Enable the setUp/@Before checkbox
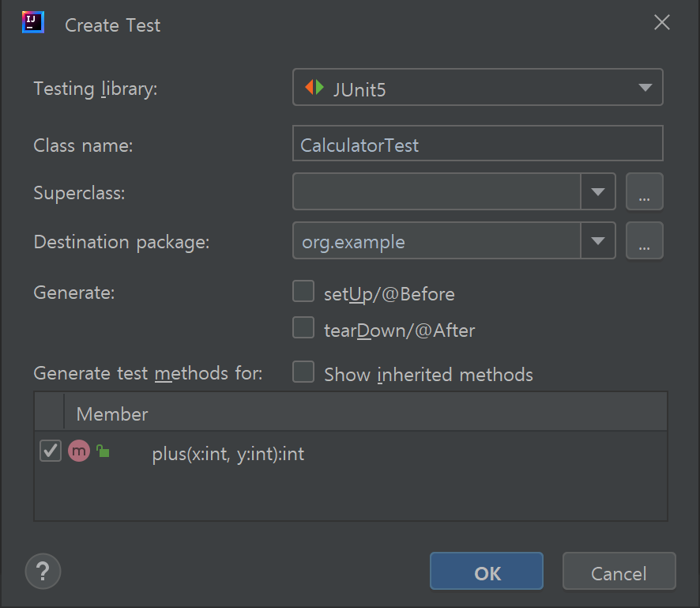Viewport: 700px width, 608px height. coord(303,293)
